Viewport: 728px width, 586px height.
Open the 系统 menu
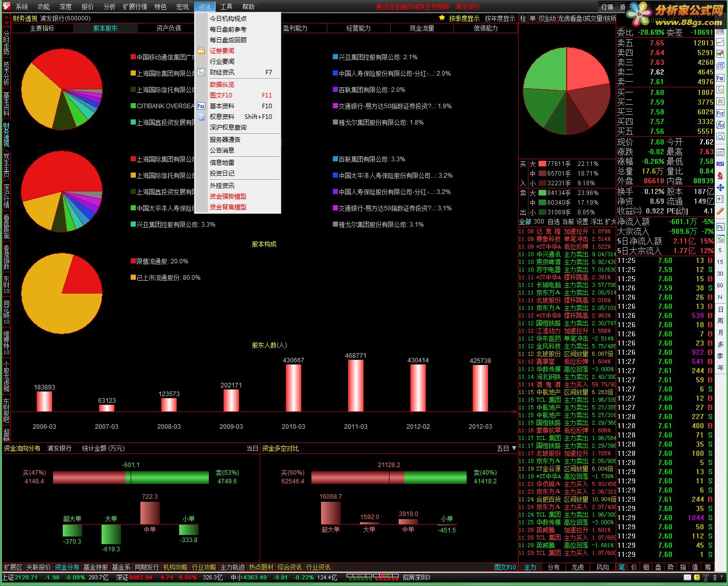22,7
